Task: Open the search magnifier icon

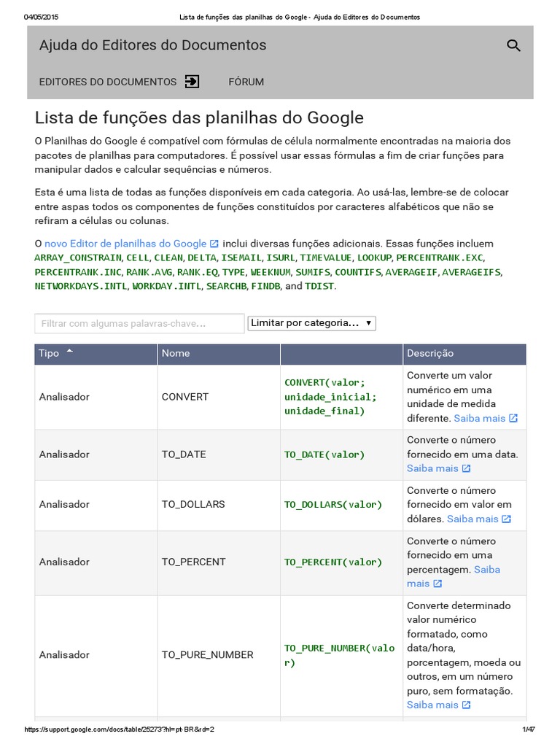Action: 513,45
